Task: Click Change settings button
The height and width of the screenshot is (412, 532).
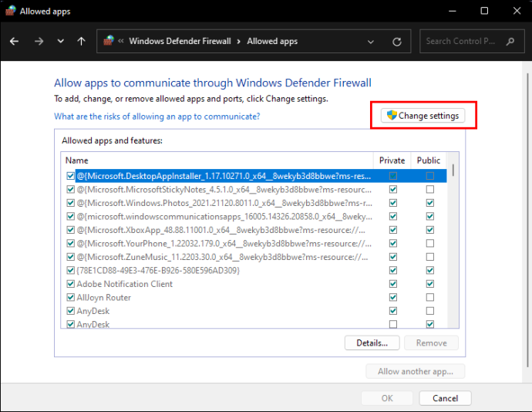Action: tap(423, 116)
